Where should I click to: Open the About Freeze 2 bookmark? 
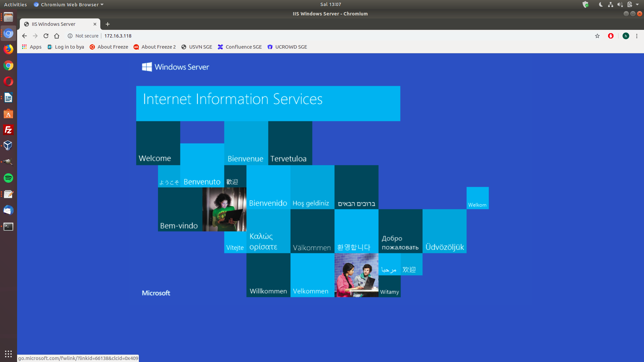155,47
